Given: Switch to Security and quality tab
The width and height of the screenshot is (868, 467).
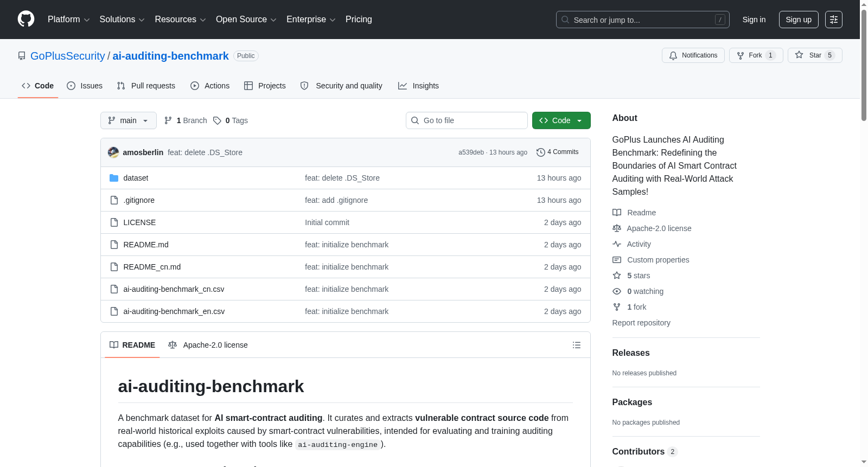Looking at the screenshot, I should click(341, 86).
